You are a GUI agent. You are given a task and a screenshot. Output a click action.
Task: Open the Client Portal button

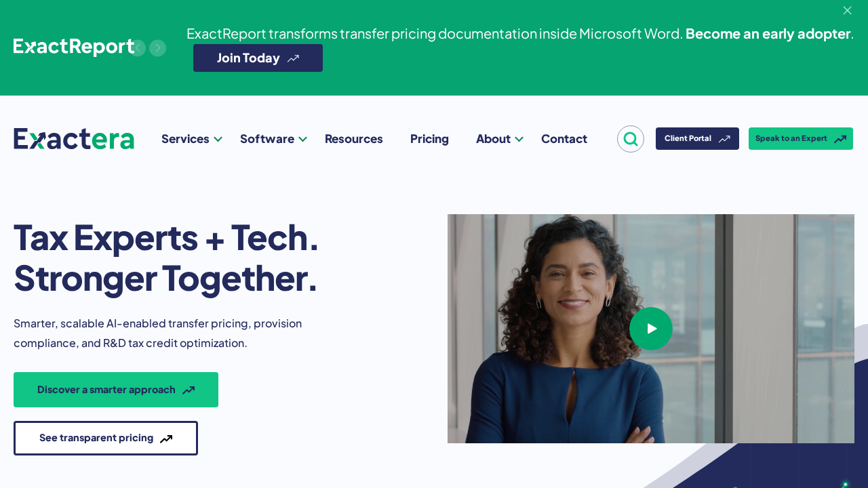point(697,138)
